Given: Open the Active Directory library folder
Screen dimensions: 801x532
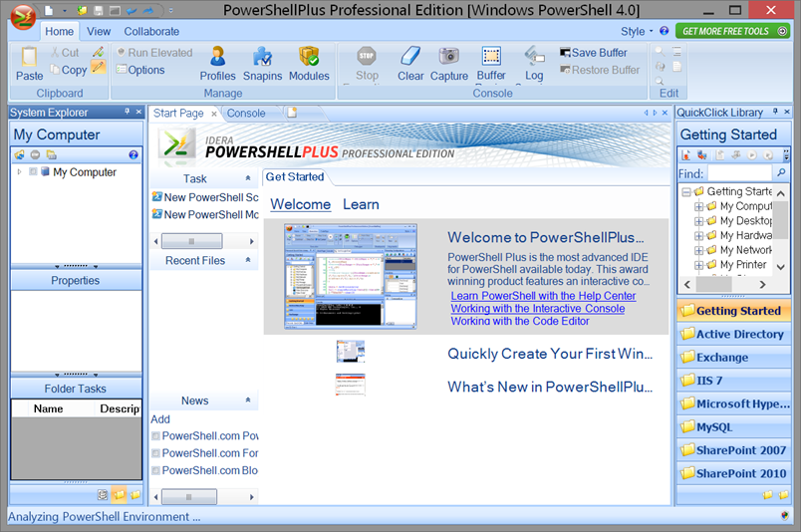Looking at the screenshot, I should point(733,334).
